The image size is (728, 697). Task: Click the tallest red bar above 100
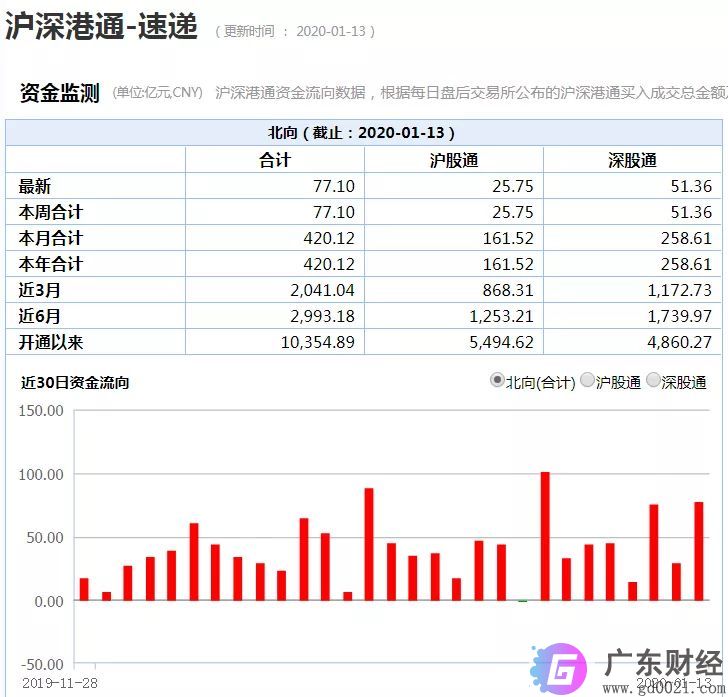click(x=545, y=536)
